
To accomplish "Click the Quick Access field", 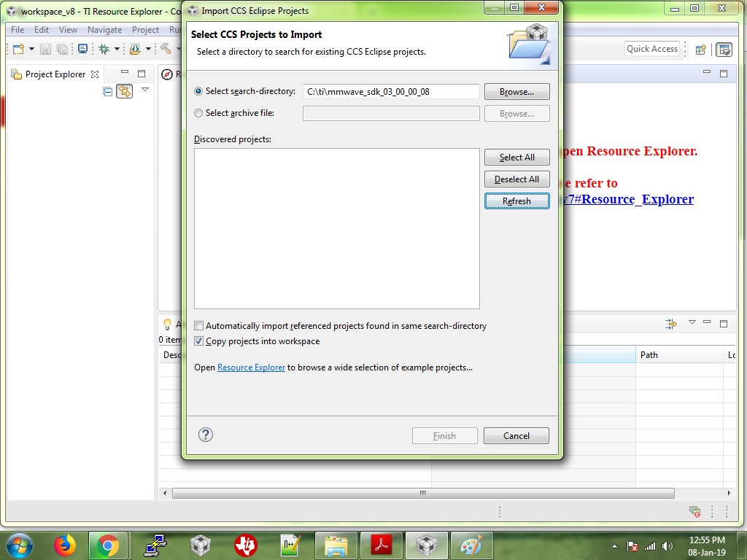I will pyautogui.click(x=651, y=49).
